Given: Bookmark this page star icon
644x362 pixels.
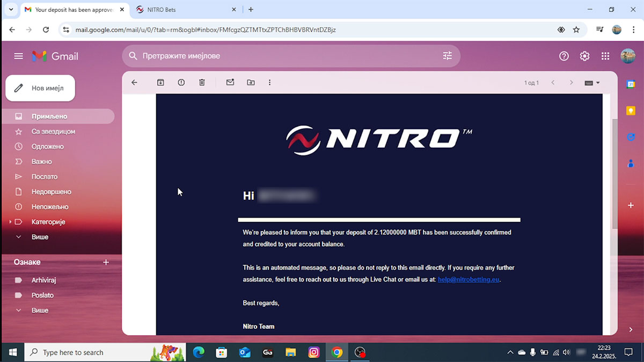Looking at the screenshot, I should [576, 30].
